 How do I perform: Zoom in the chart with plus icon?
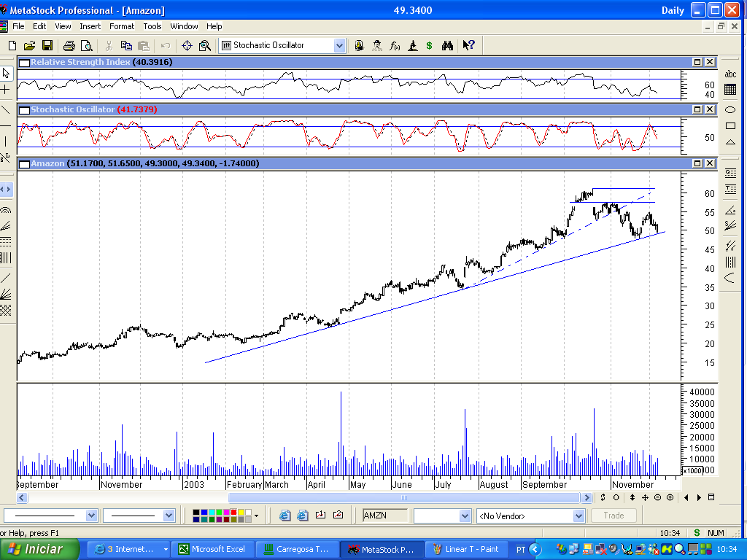[670, 497]
